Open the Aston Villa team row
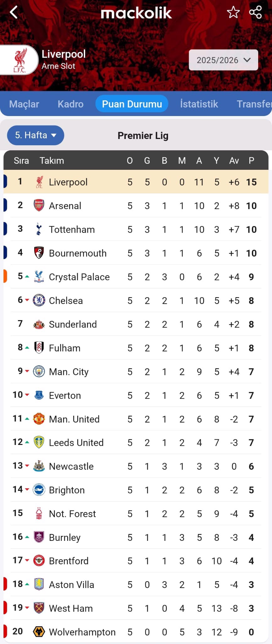 pyautogui.click(x=136, y=585)
